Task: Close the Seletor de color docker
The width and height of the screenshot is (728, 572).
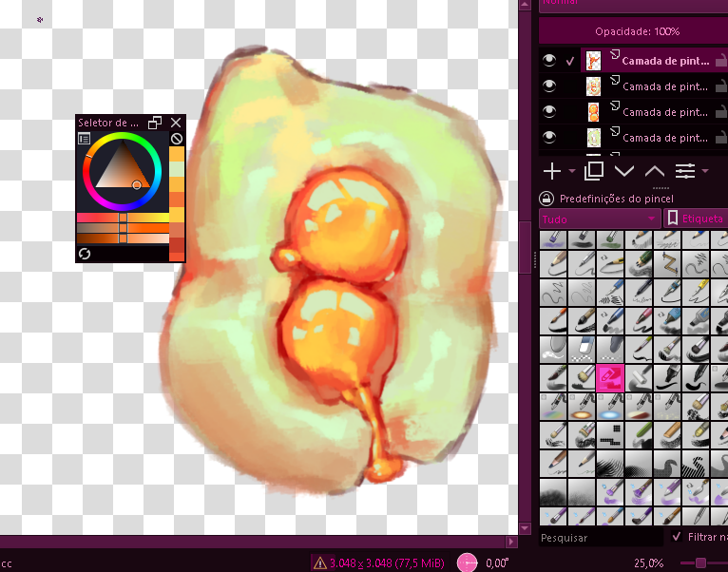Action: pos(176,123)
